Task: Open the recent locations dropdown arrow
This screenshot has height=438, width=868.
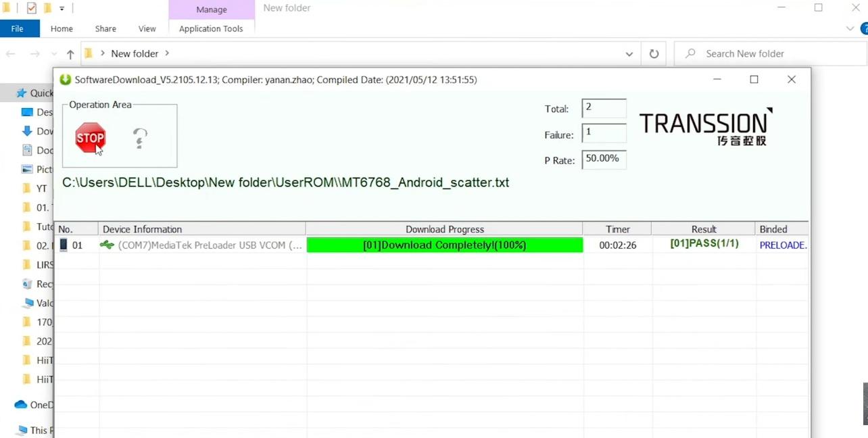Action: point(53,54)
